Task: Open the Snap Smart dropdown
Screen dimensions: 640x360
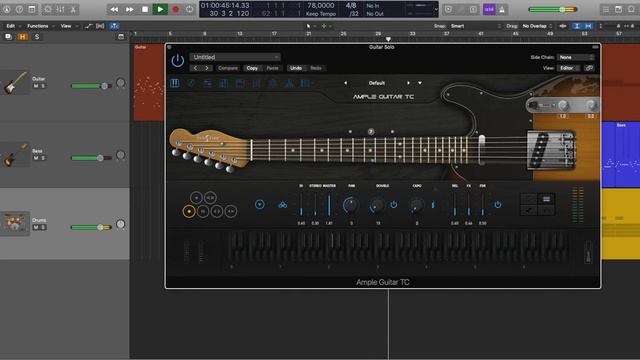Action: tap(476, 26)
